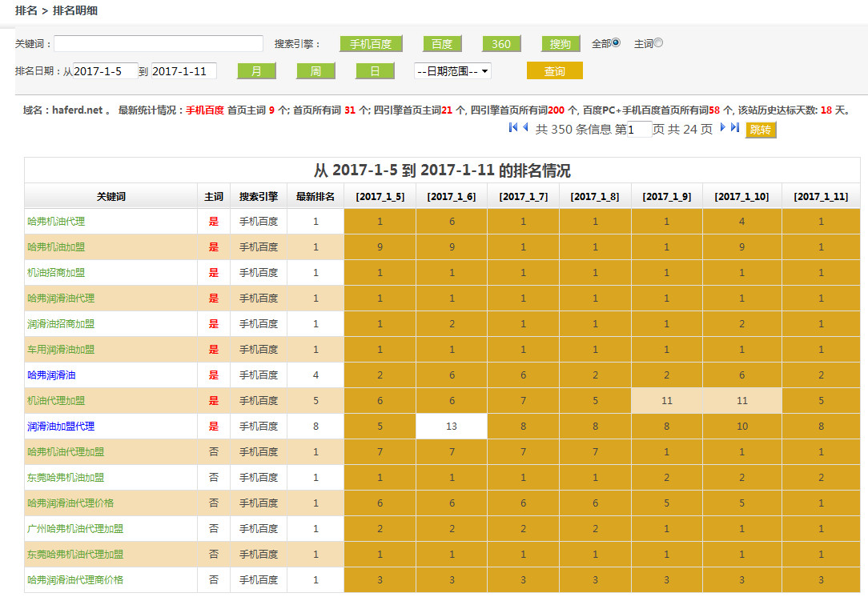Open keyword link 东莞哈弗机油加盟
868x601 pixels.
tap(66, 478)
